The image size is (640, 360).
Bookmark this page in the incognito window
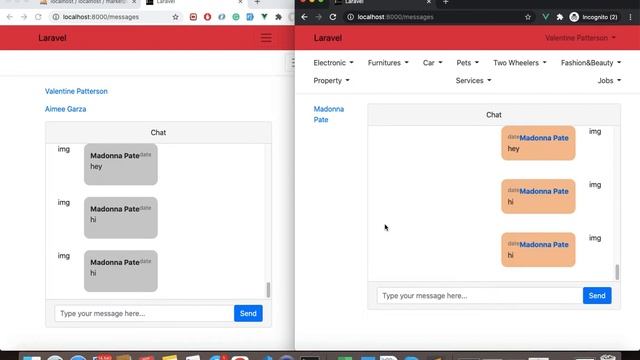click(528, 17)
